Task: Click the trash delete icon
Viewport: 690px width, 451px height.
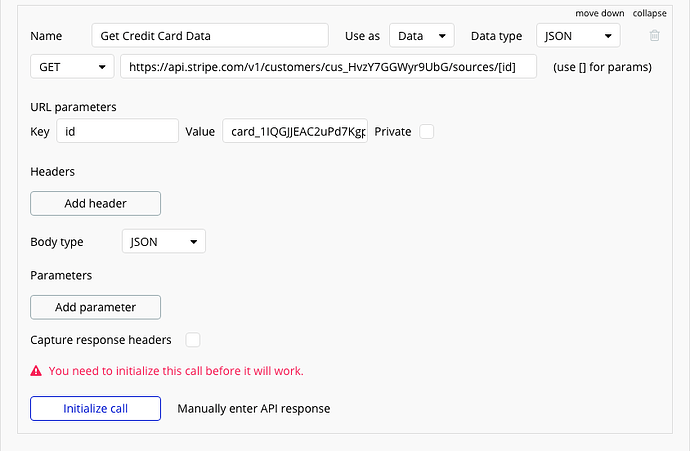Action: 654,36
